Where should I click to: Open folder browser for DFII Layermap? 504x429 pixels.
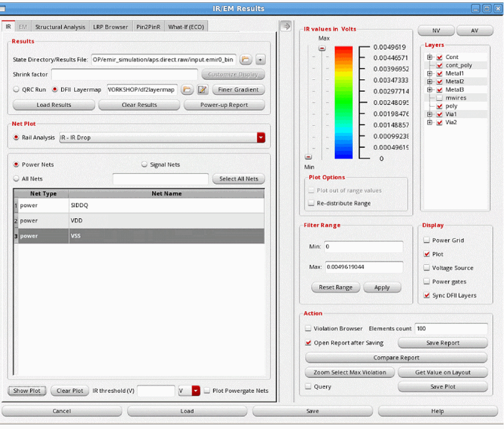point(187,90)
